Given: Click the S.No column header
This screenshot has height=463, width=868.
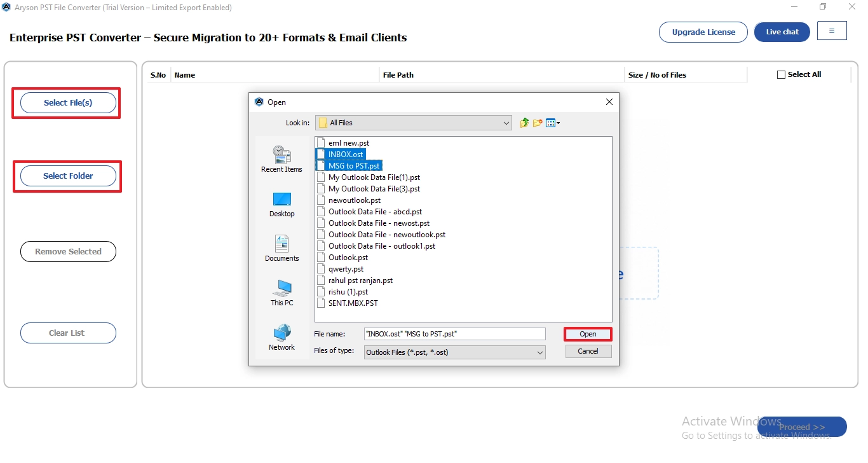Looking at the screenshot, I should pos(158,75).
